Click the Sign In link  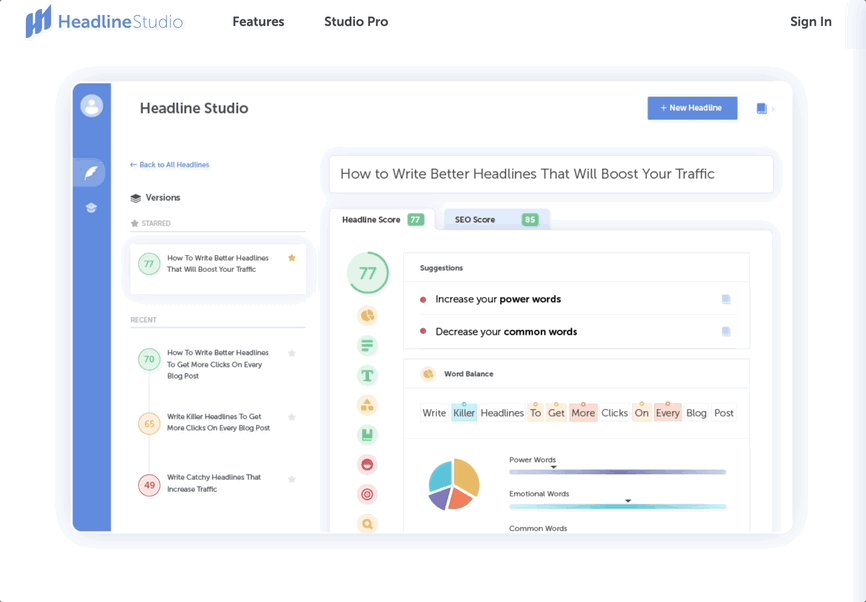tap(810, 22)
